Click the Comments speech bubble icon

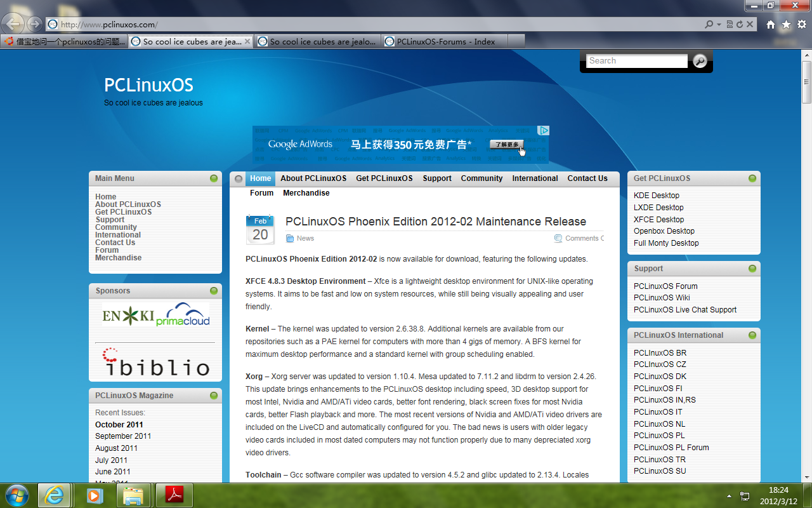558,238
